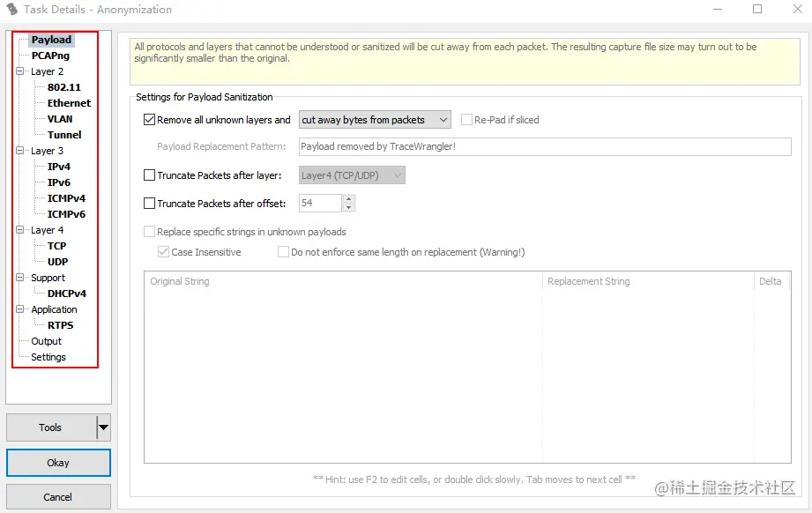Open the TCP settings page
This screenshot has height=513, width=812.
pyautogui.click(x=57, y=246)
